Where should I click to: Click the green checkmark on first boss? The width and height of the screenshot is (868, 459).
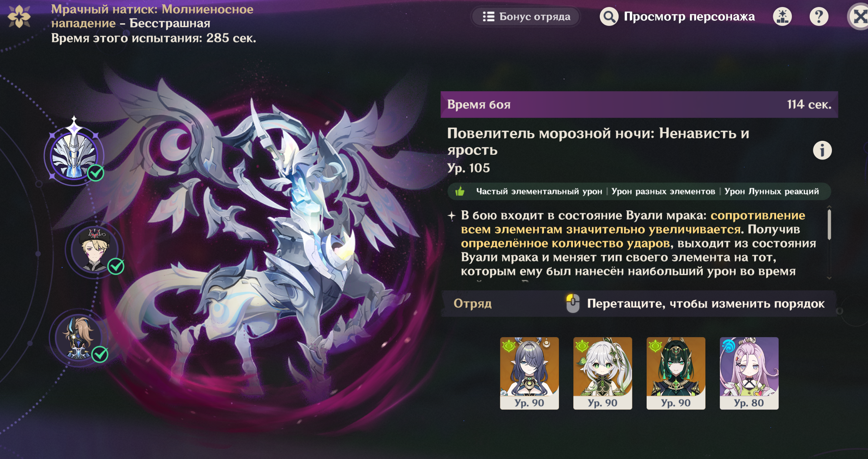click(x=96, y=173)
